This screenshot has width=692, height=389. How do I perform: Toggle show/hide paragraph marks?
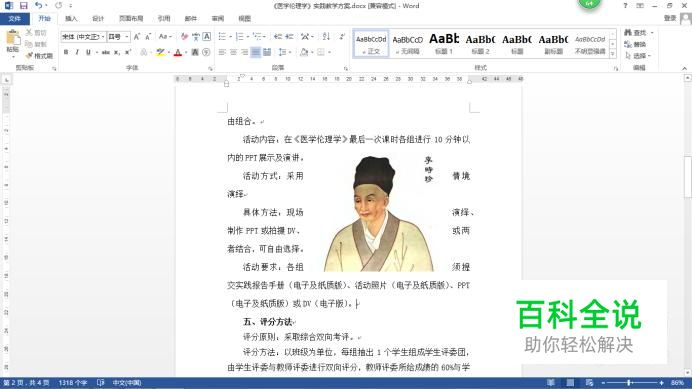pyautogui.click(x=342, y=37)
